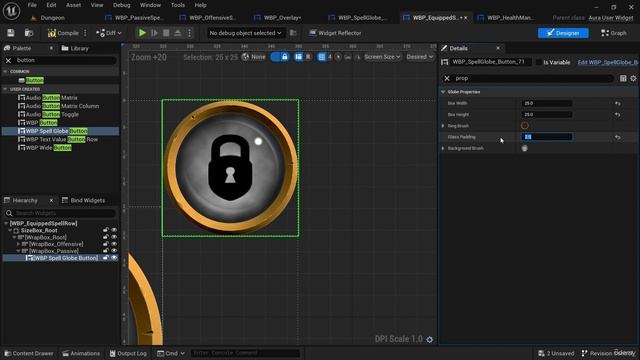640x360 pixels.
Task: Open the Library panel tab
Action: pyautogui.click(x=75, y=48)
